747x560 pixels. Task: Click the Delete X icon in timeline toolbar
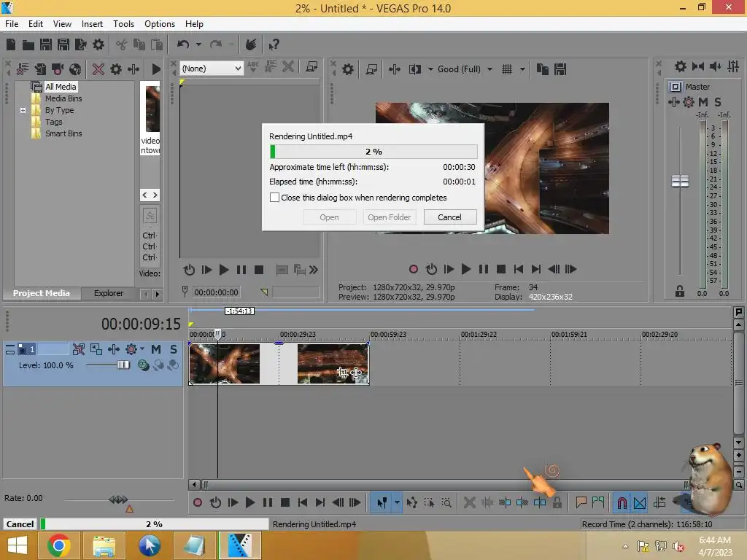[469, 502]
